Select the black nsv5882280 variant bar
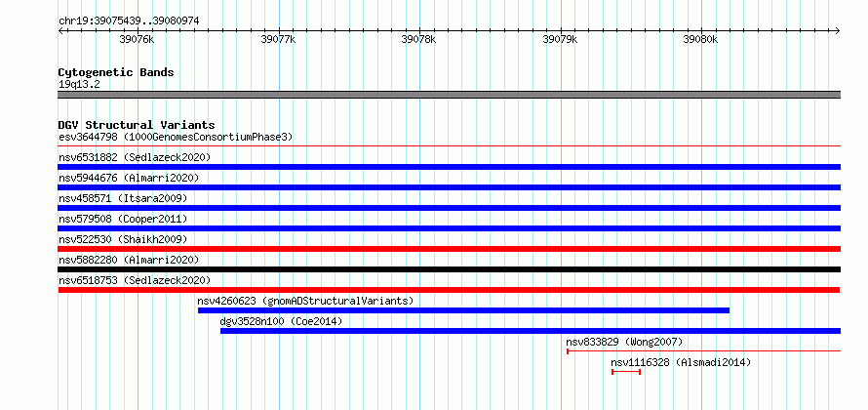 (x=450, y=269)
